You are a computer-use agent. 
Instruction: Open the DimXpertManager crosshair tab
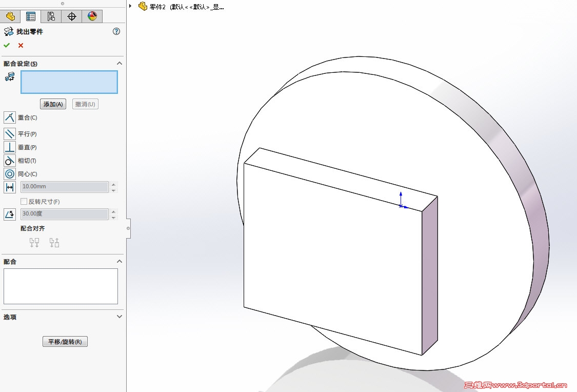[x=71, y=16]
